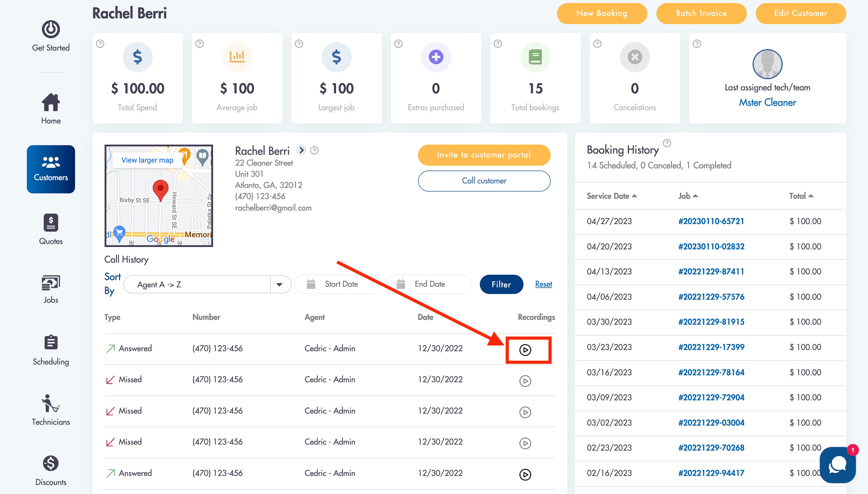Image resolution: width=868 pixels, height=494 pixels.
Task: Sort booking history by Total
Action: (800, 196)
